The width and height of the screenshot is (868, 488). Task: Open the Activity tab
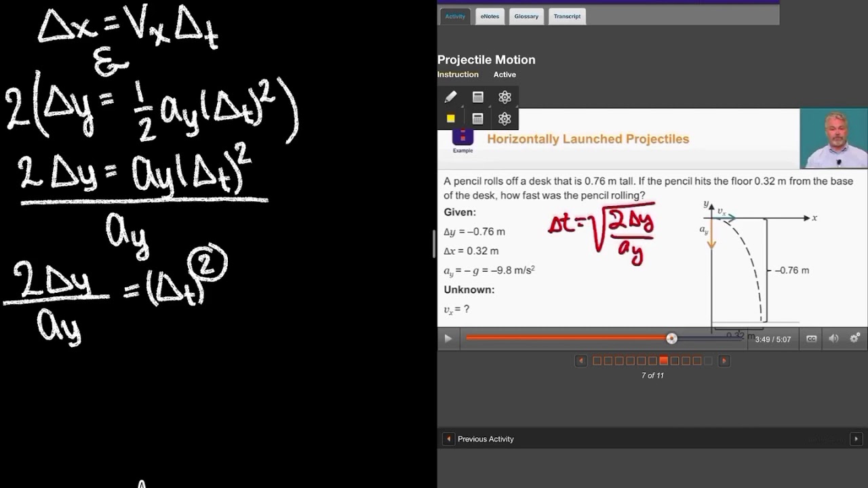point(455,16)
